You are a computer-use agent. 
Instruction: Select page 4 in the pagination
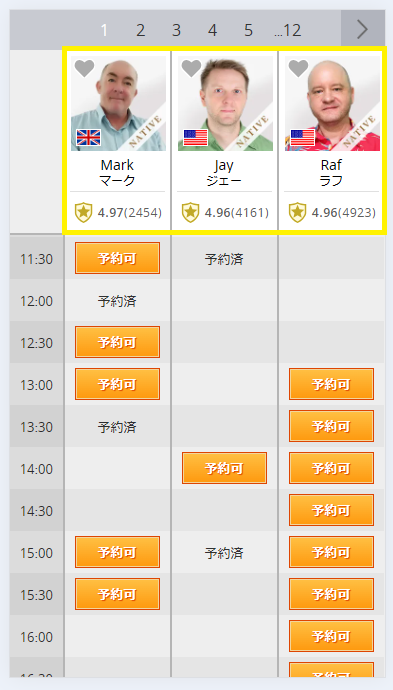coord(213,30)
